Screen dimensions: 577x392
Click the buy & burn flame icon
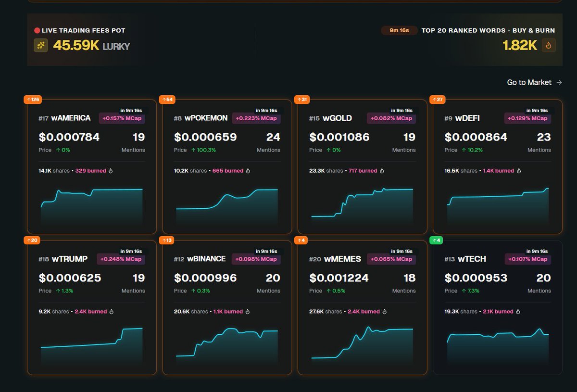coord(549,45)
